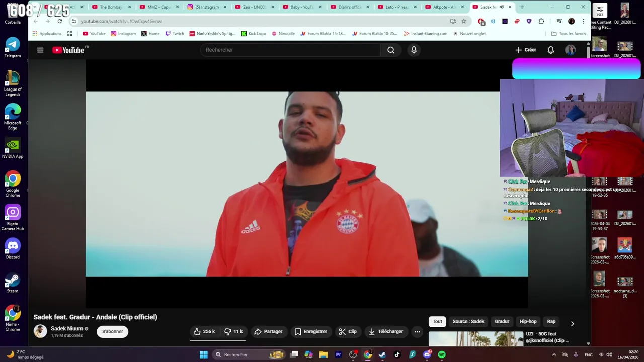644x362 pixels.
Task: Click the YouTube search field
Action: [290, 50]
